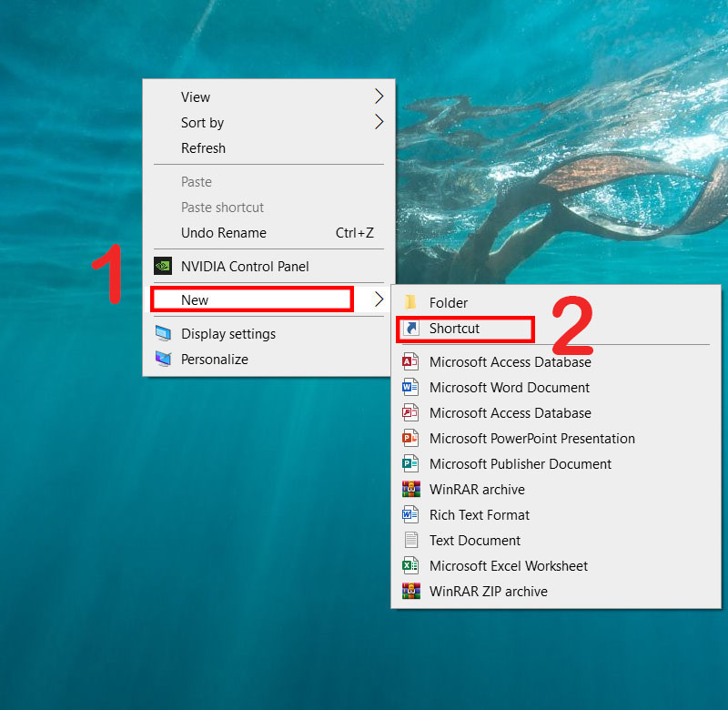Create a Microsoft Excel Worksheet
The width and height of the screenshot is (728, 710).
point(555,566)
